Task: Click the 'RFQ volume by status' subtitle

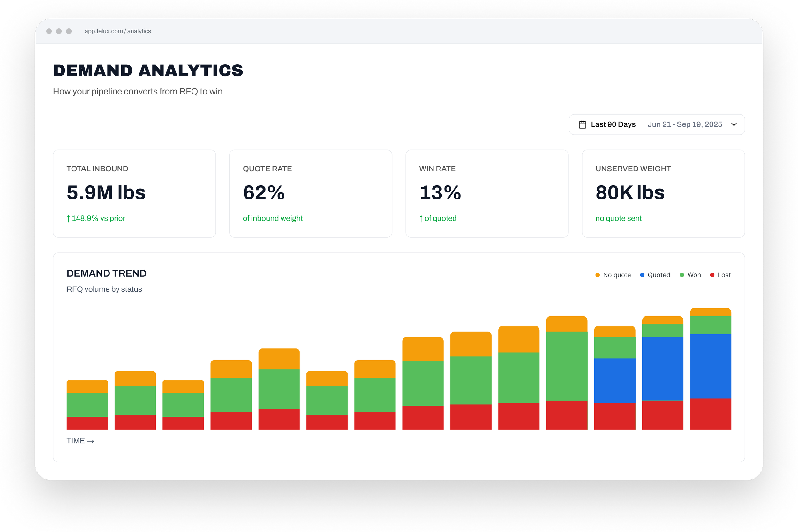Action: [104, 289]
